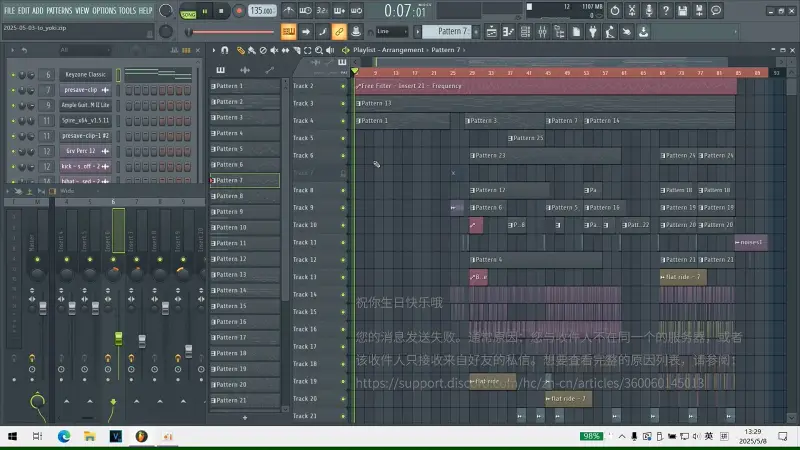Viewport: 800px width, 450px height.
Task: Open File Explorer from the Windows taskbar
Action: point(90,436)
